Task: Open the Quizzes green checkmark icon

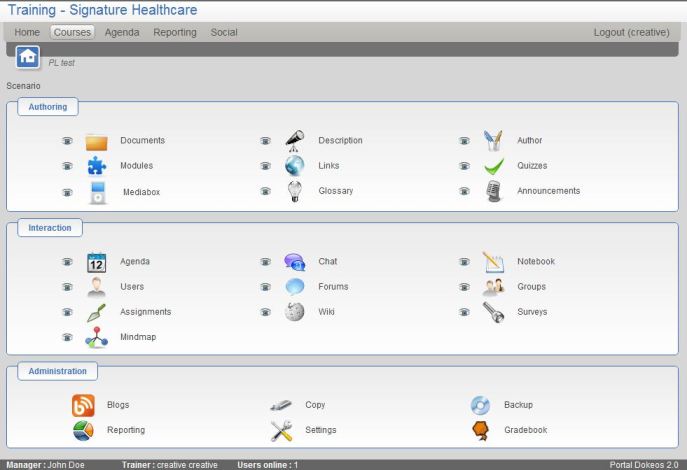Action: click(x=493, y=166)
